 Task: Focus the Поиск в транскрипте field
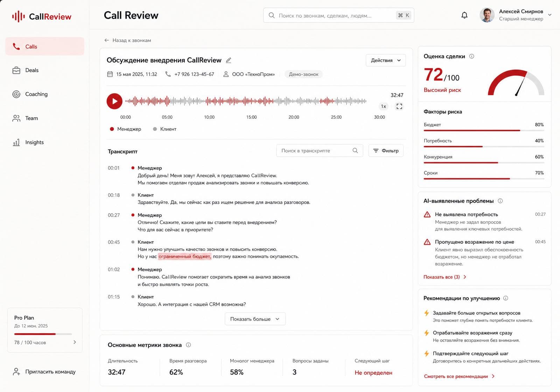pyautogui.click(x=320, y=150)
